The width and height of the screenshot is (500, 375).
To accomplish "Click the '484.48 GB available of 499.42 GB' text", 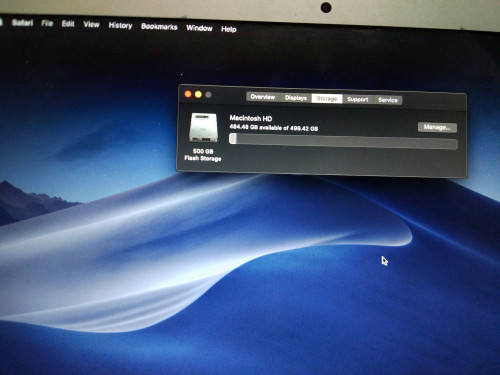I will [274, 128].
